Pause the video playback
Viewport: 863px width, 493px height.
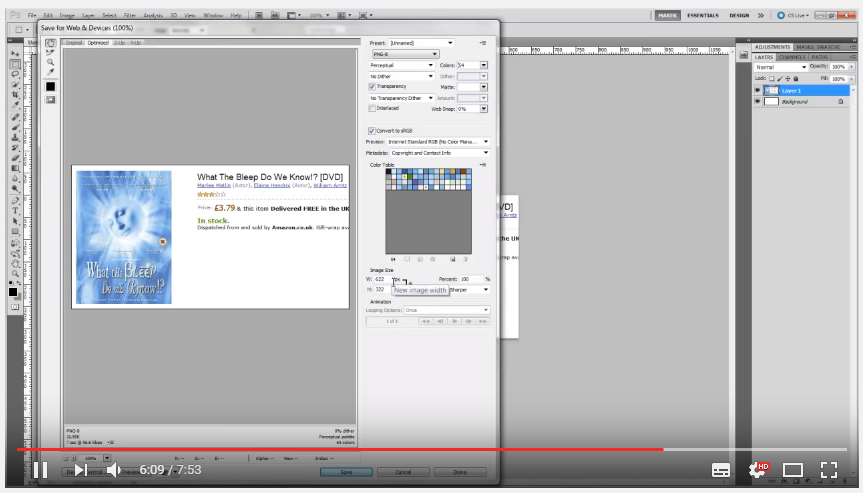[x=40, y=469]
